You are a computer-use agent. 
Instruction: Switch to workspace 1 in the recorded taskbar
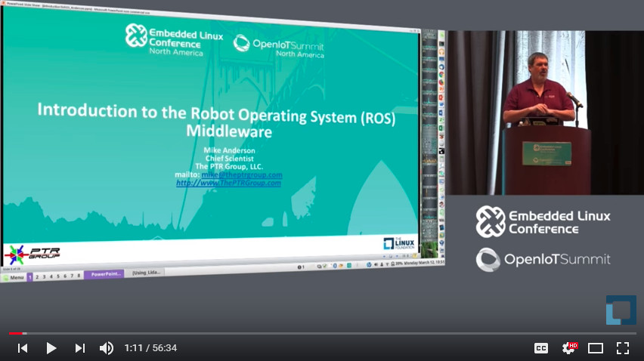(x=30, y=277)
